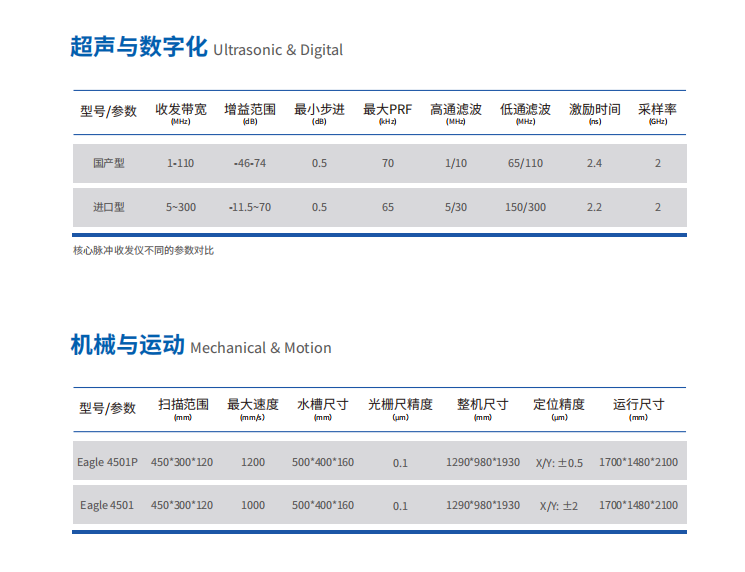Image resolution: width=745 pixels, height=572 pixels.
Task: Click the 型号/参数 header in mechanical table
Action: point(107,409)
